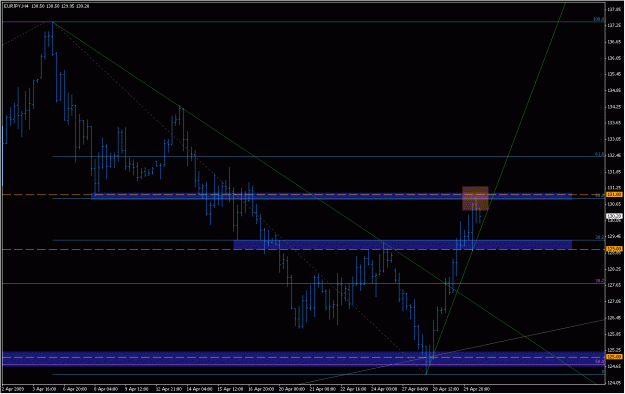Viewport: 625px width, 394px height.
Task: Select the purple 50.0 Fibonacci label near the bottom
Action: pos(599,362)
